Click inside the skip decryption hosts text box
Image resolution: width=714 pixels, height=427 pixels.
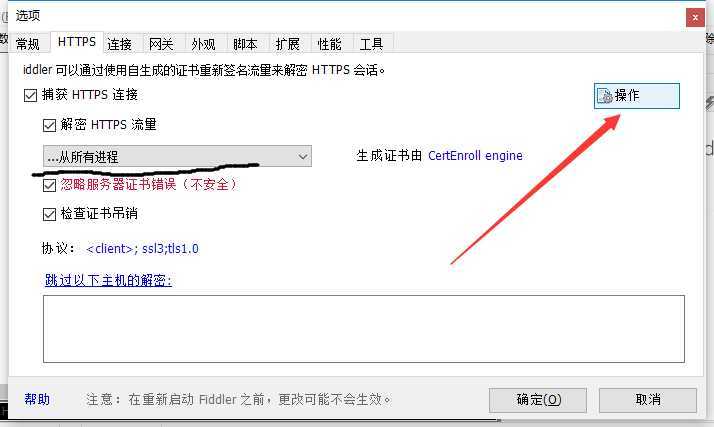(364, 329)
